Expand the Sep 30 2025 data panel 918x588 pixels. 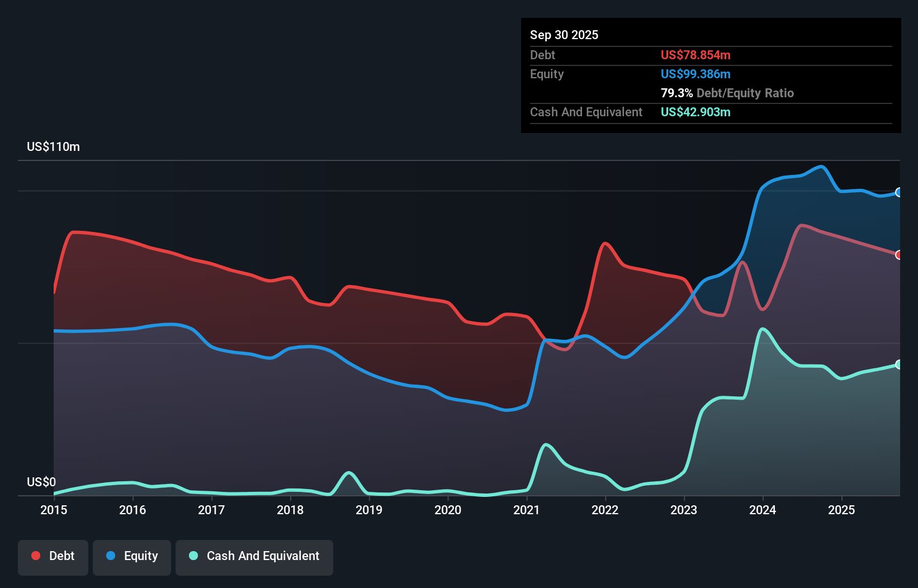[x=710, y=75]
